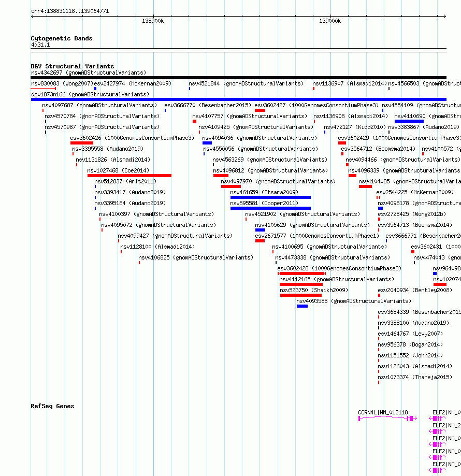Open esv3564712 (Boomsma2014) label
The height and width of the screenshot is (476, 461).
(x=378, y=149)
